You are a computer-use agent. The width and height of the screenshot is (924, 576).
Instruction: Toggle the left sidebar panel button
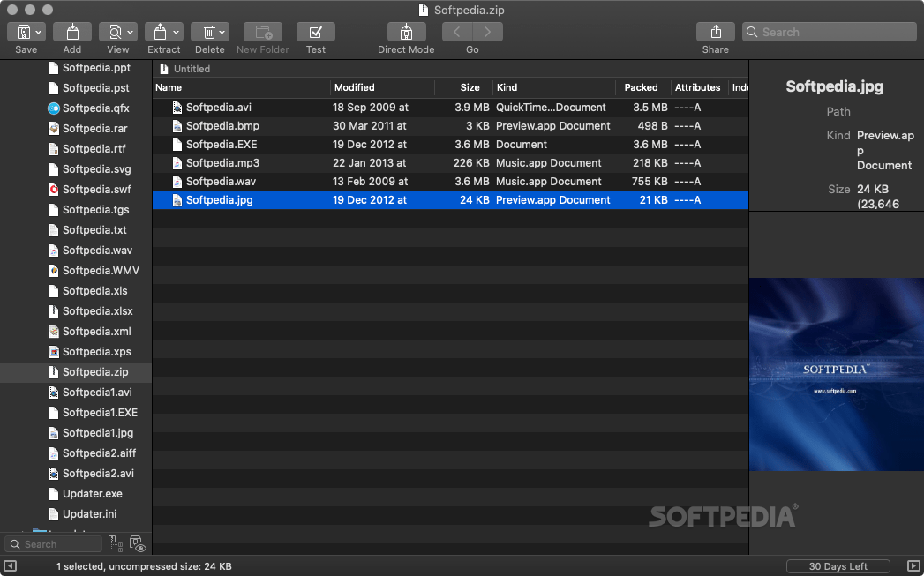10,566
